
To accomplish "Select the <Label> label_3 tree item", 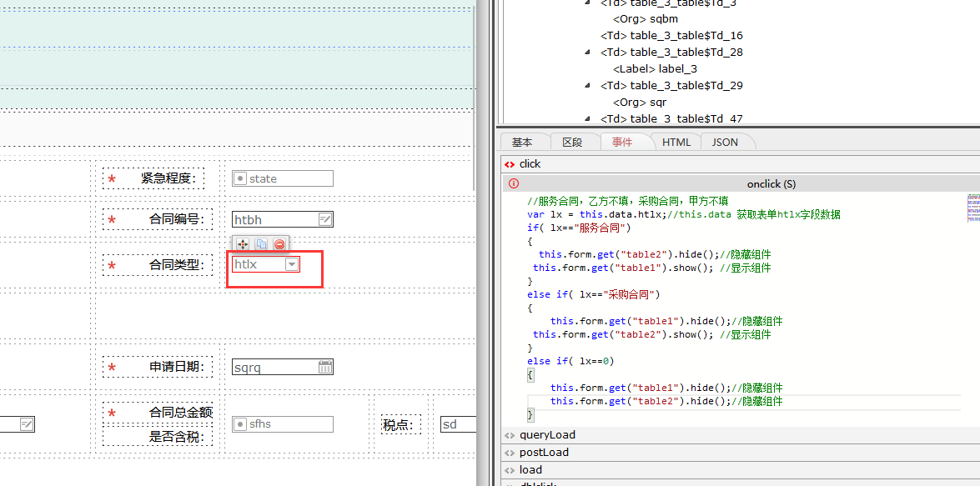I will coord(655,68).
